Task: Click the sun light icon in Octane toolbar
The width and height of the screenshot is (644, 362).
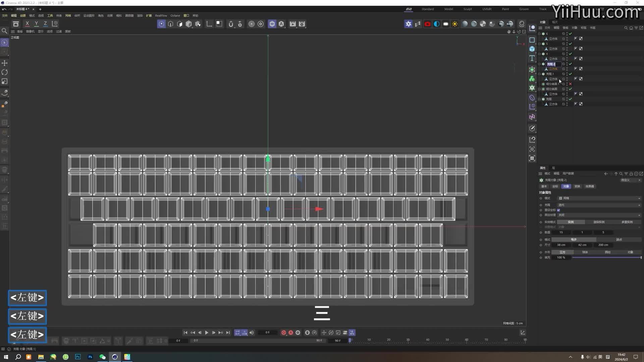Action: click(x=455, y=24)
